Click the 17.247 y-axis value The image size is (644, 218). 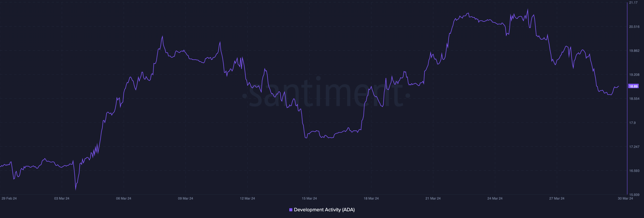(x=634, y=147)
